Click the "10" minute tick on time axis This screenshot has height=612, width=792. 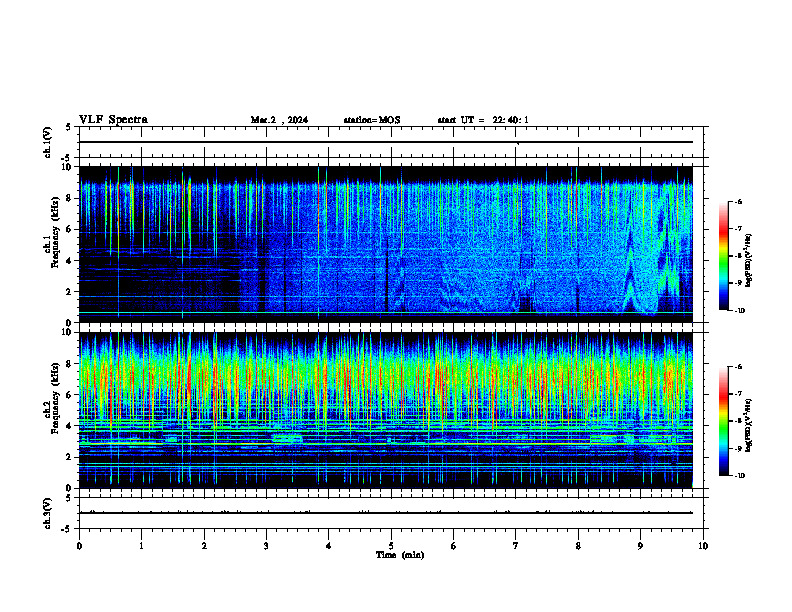(x=703, y=546)
